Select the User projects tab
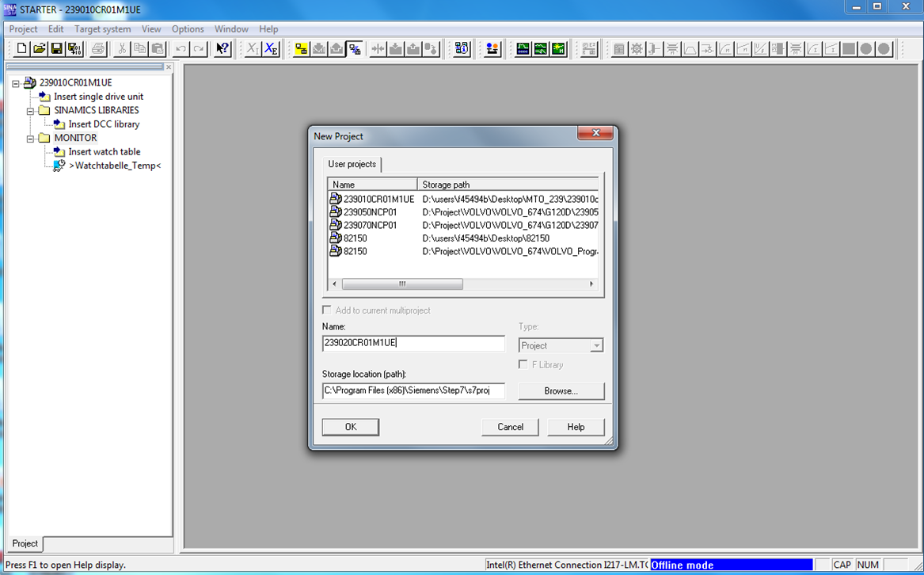 (x=352, y=164)
